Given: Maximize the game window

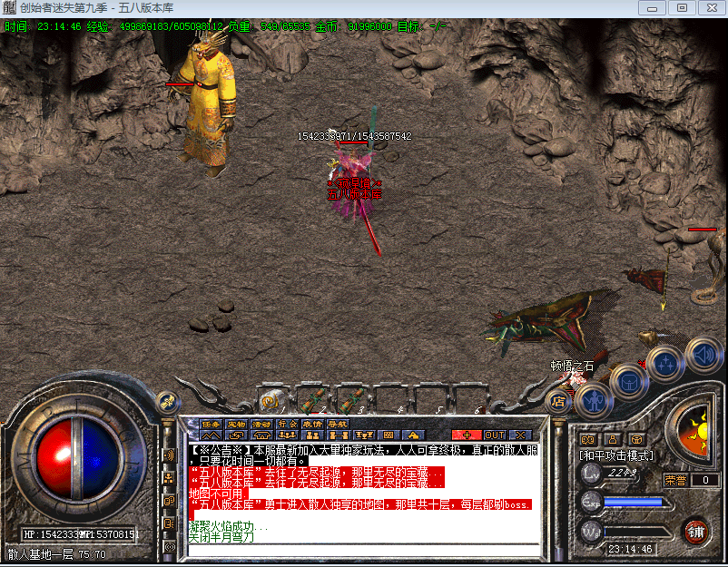Looking at the screenshot, I should pyautogui.click(x=682, y=8).
